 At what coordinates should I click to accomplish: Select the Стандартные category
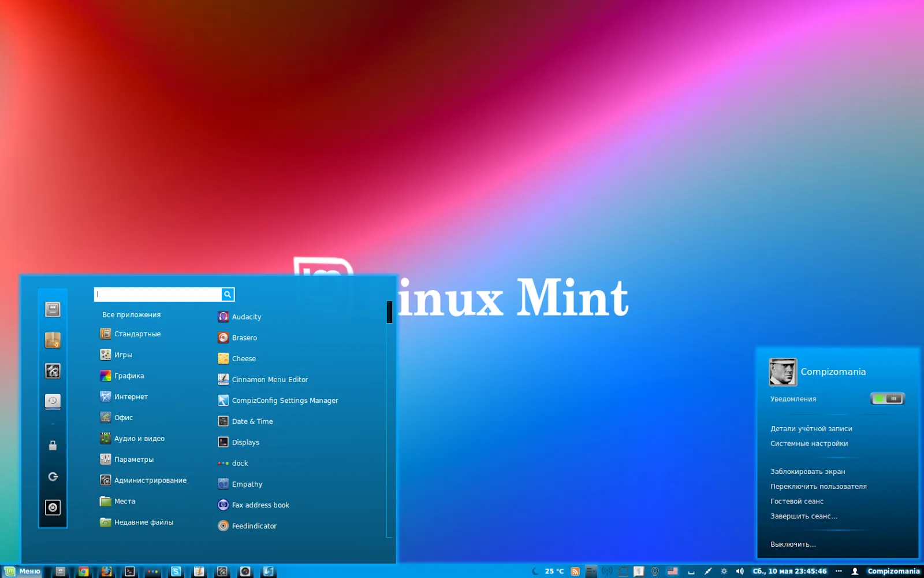pos(131,334)
